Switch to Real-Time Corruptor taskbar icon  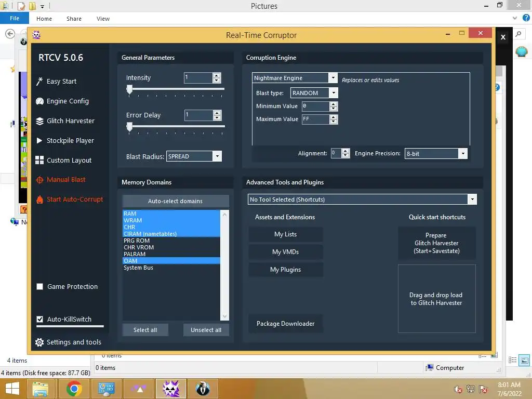(170, 389)
